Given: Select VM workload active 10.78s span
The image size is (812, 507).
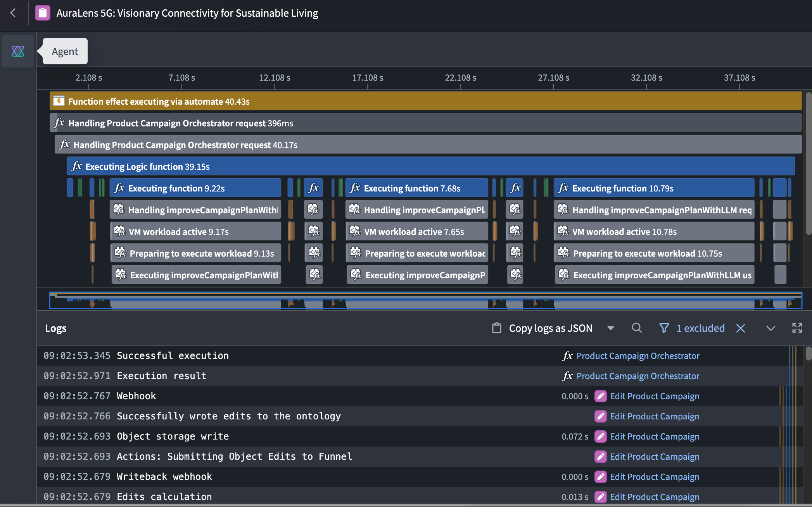Looking at the screenshot, I should point(655,232).
